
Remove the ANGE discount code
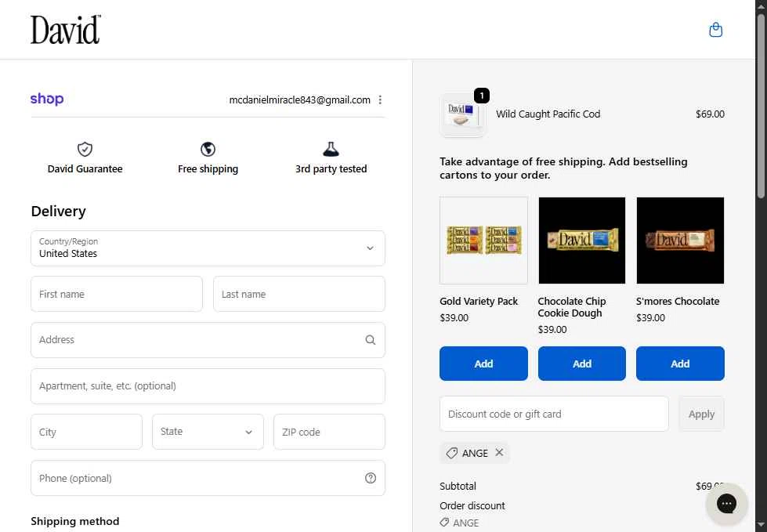pyautogui.click(x=499, y=452)
